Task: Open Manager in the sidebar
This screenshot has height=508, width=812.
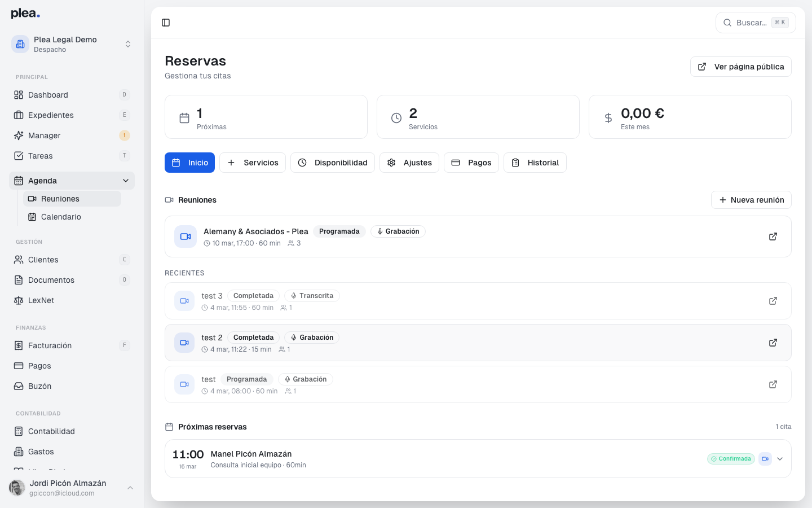Action: 72,135
